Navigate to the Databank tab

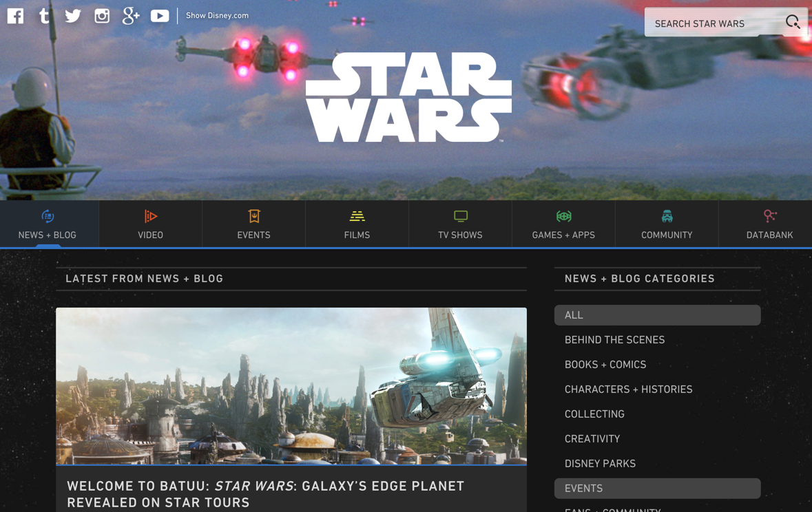769,224
